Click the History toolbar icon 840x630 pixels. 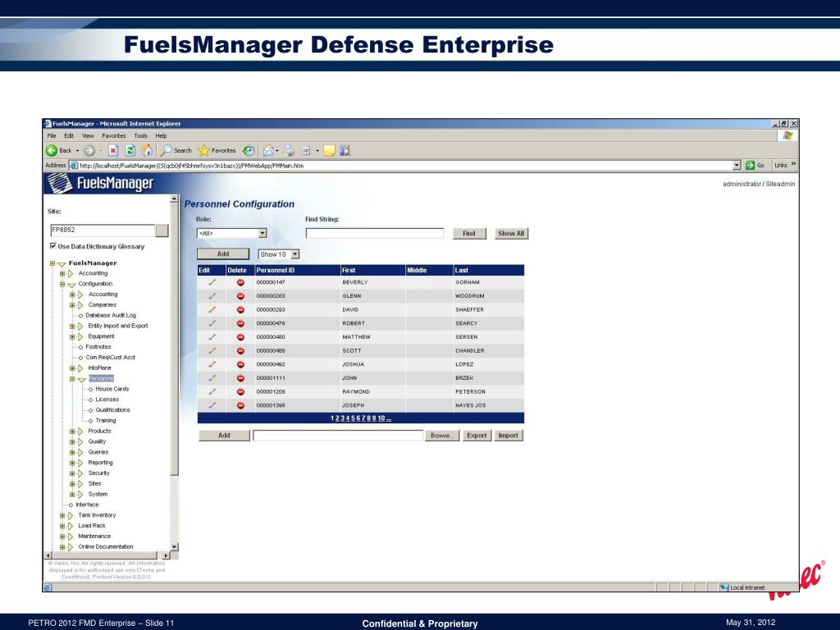(x=248, y=151)
